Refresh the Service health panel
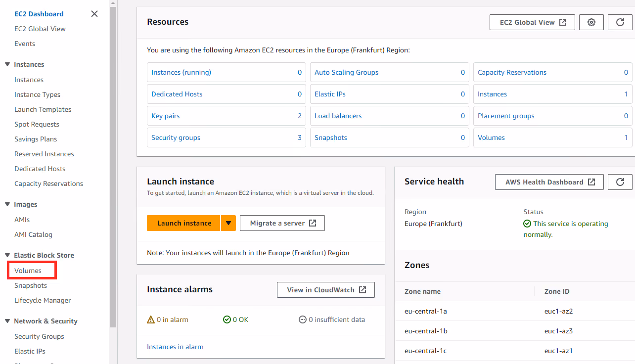Image resolution: width=635 pixels, height=364 pixels. [x=620, y=182]
